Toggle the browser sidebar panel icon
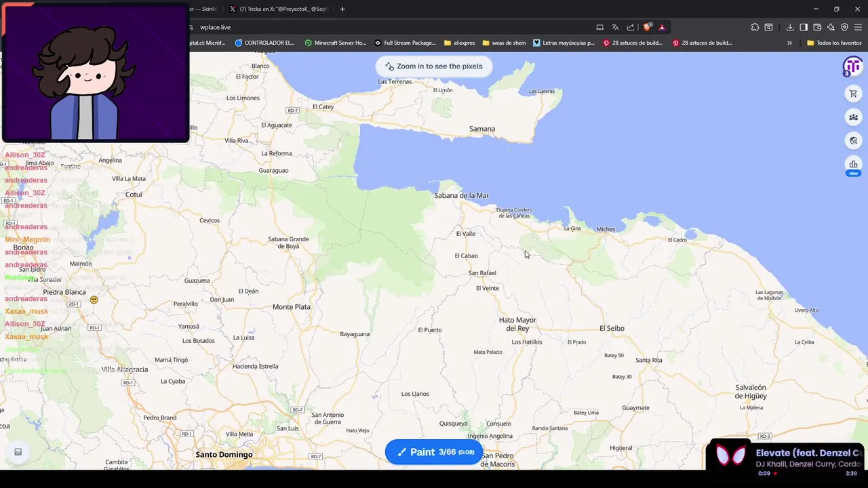The height and width of the screenshot is (488, 868). coord(804,27)
